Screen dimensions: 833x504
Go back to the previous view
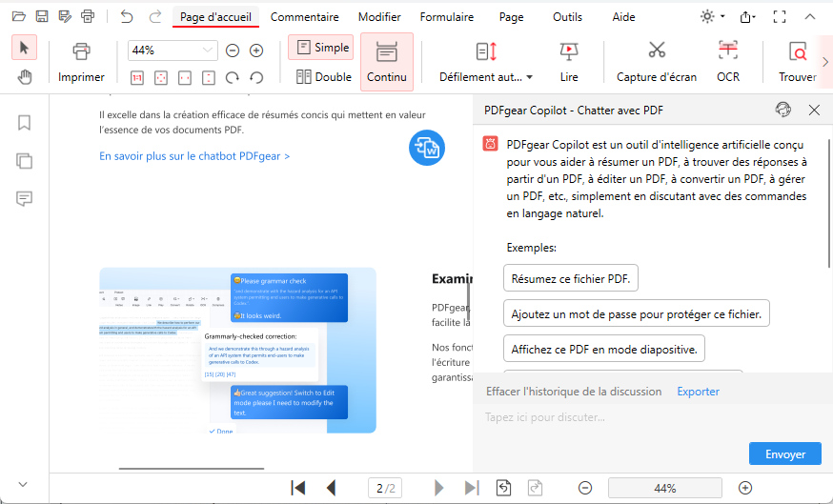coord(503,488)
